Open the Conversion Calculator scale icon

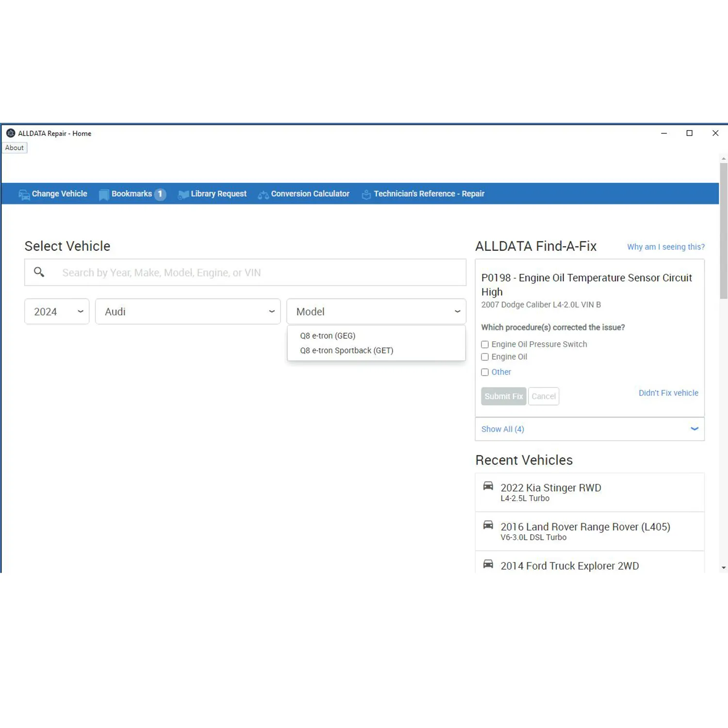263,195
